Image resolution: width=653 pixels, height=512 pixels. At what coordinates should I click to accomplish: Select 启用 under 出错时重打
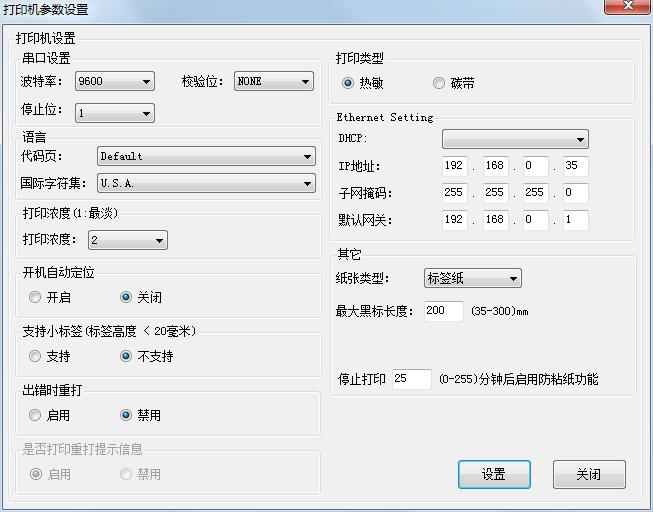tap(36, 415)
